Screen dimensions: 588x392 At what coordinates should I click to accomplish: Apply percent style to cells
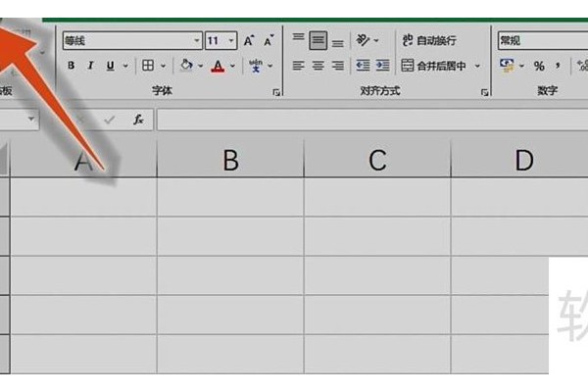click(538, 66)
